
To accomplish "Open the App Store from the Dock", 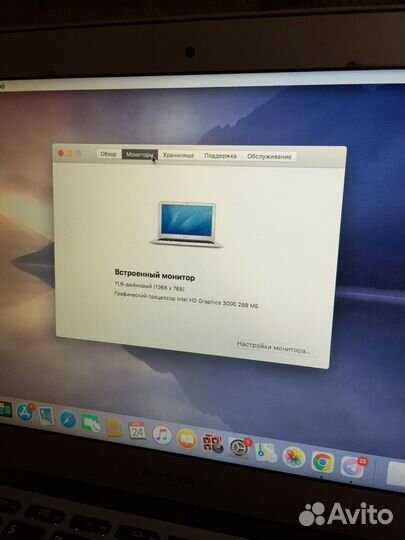I will pyautogui.click(x=25, y=412).
